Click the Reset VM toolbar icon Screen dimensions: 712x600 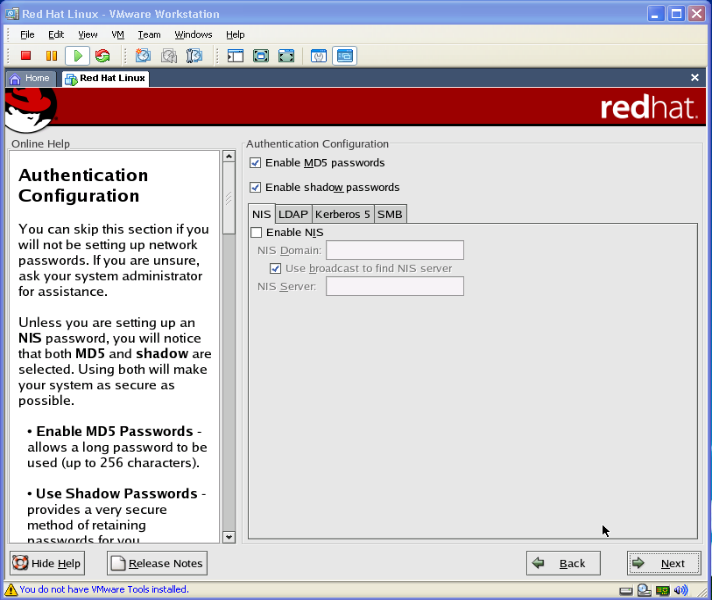(x=102, y=56)
